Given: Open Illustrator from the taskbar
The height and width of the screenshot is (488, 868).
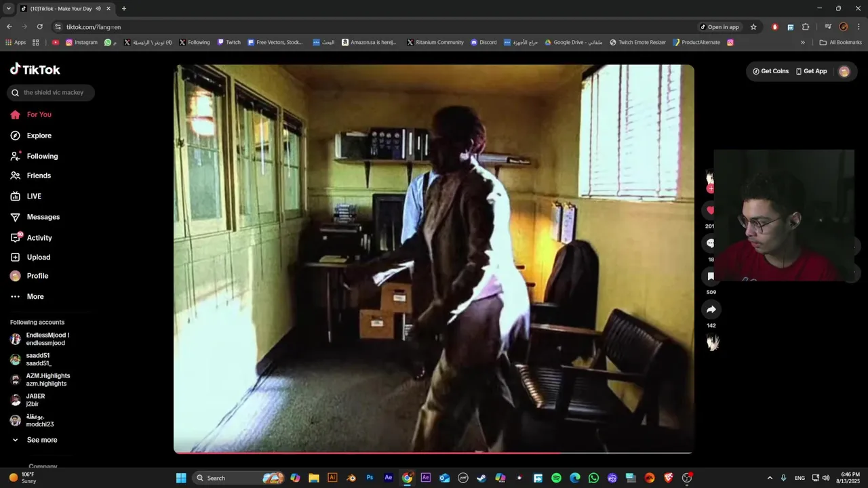Looking at the screenshot, I should [x=332, y=478].
